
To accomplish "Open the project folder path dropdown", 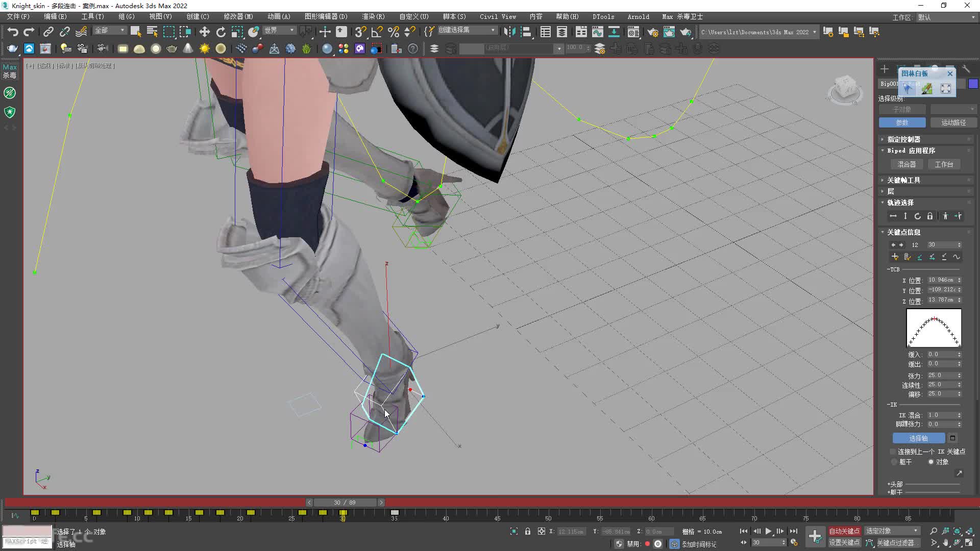I will (x=758, y=32).
